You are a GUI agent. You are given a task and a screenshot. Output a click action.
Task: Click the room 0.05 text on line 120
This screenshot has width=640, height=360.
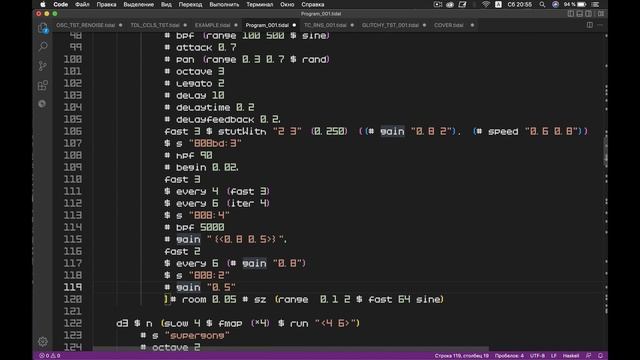209,299
